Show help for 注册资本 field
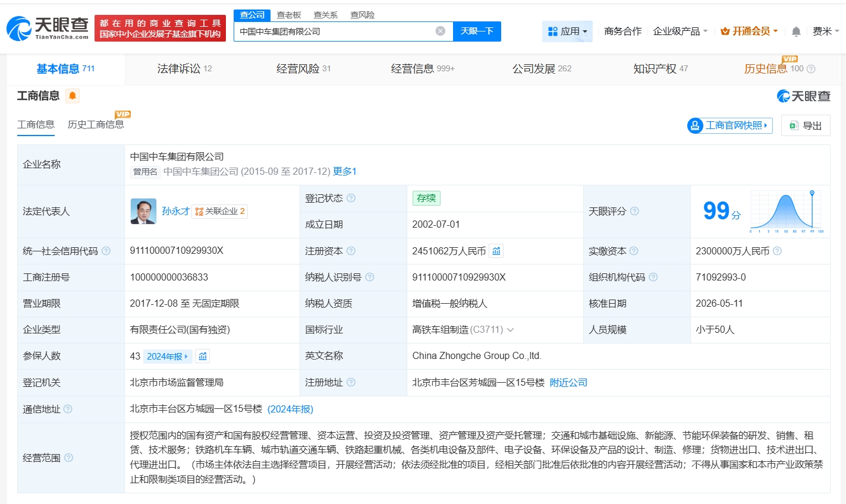The width and height of the screenshot is (846, 504). 351,251
